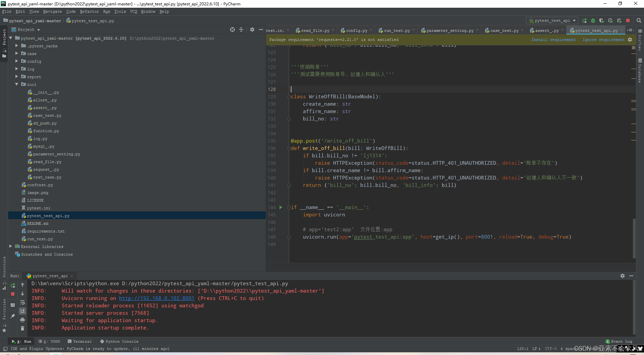Click the run gutter arrow at line 144
The width and height of the screenshot is (644, 355).
click(281, 207)
